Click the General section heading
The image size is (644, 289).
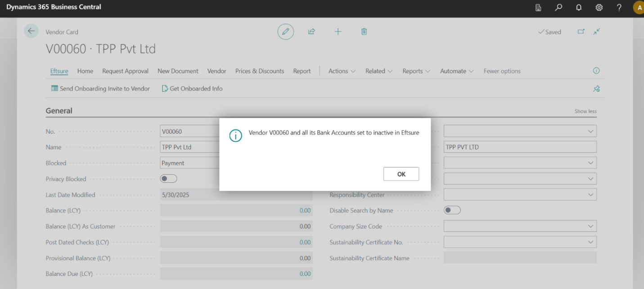59,111
